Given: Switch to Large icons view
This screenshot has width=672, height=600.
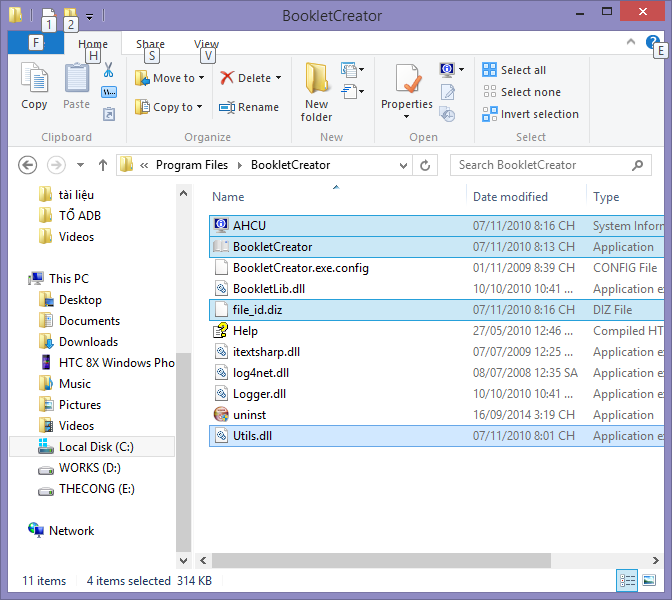Looking at the screenshot, I should [x=649, y=581].
